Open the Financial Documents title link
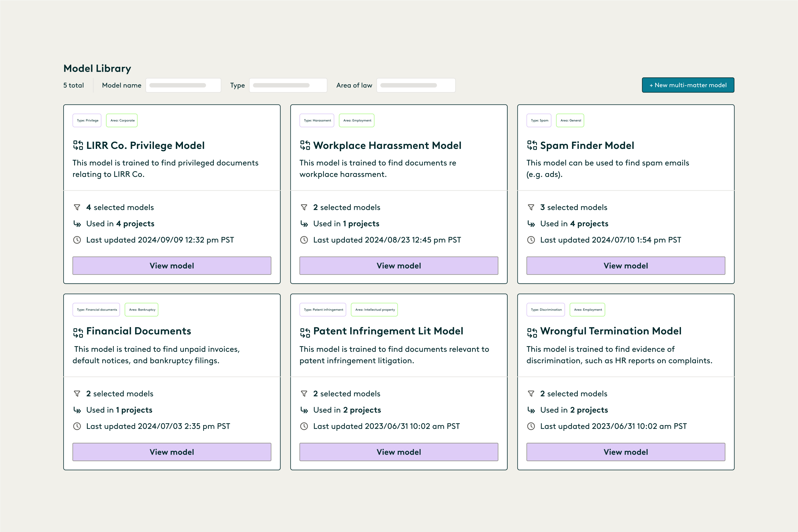The height and width of the screenshot is (532, 798). [139, 331]
